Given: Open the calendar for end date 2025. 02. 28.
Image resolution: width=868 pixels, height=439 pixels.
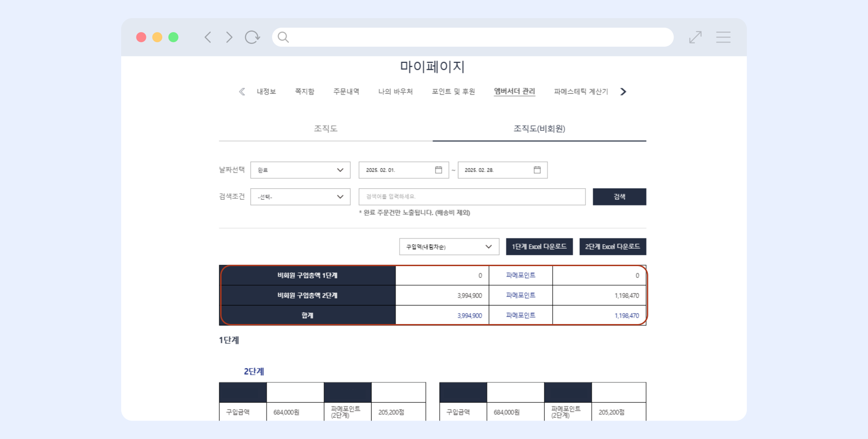Looking at the screenshot, I should (537, 170).
